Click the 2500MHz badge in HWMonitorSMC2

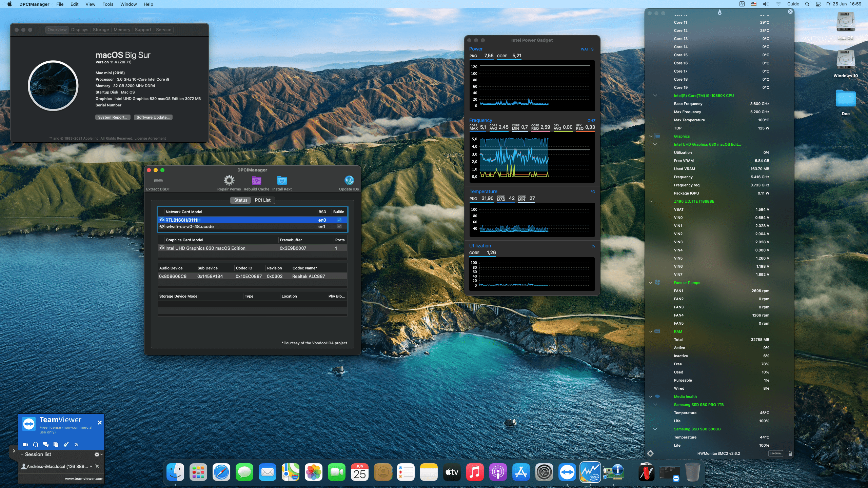pyautogui.click(x=775, y=453)
